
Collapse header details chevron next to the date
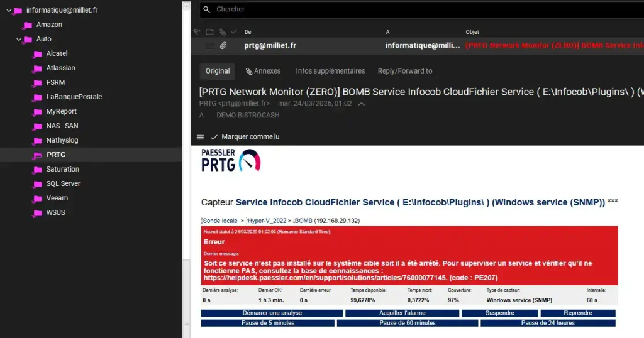click(x=362, y=104)
